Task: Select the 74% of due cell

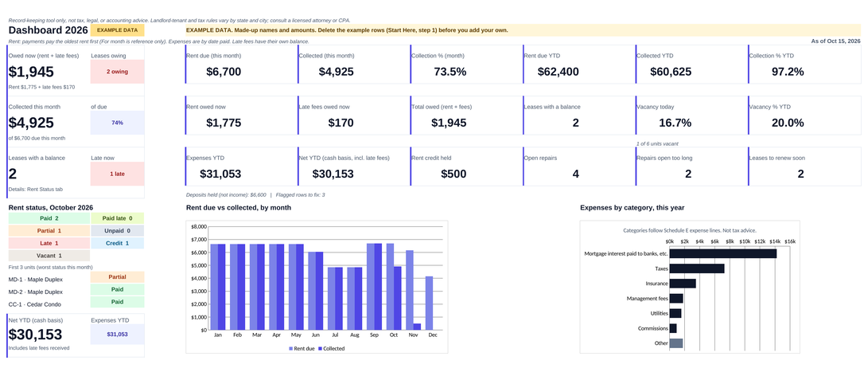Action: point(118,123)
